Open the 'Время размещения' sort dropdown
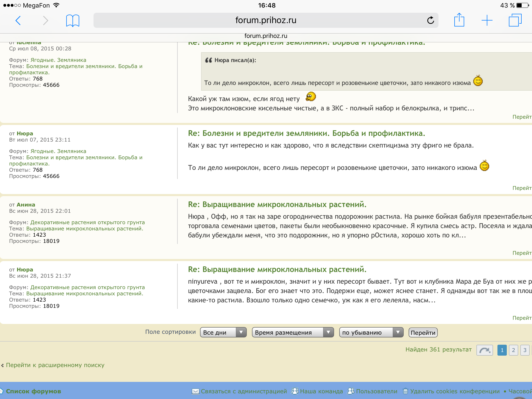This screenshot has height=399, width=532. tap(293, 332)
